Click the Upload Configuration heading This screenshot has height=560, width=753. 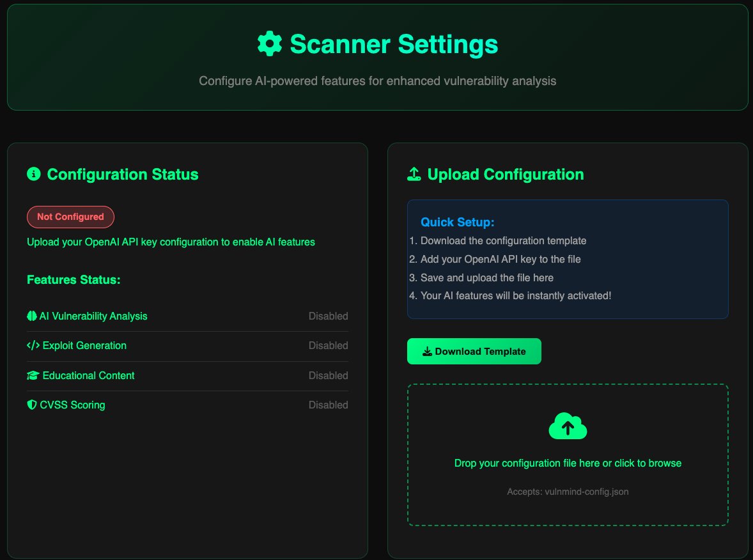tap(506, 174)
